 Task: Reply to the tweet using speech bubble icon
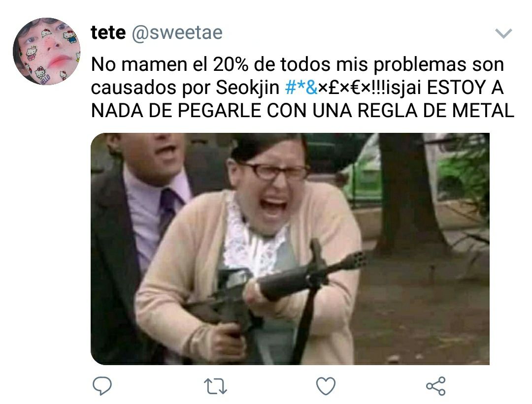pyautogui.click(x=102, y=386)
